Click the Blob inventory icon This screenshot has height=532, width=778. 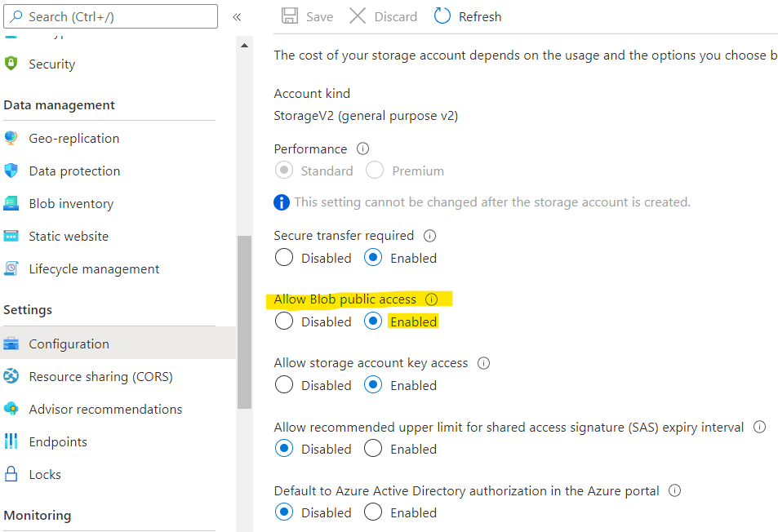(x=11, y=204)
